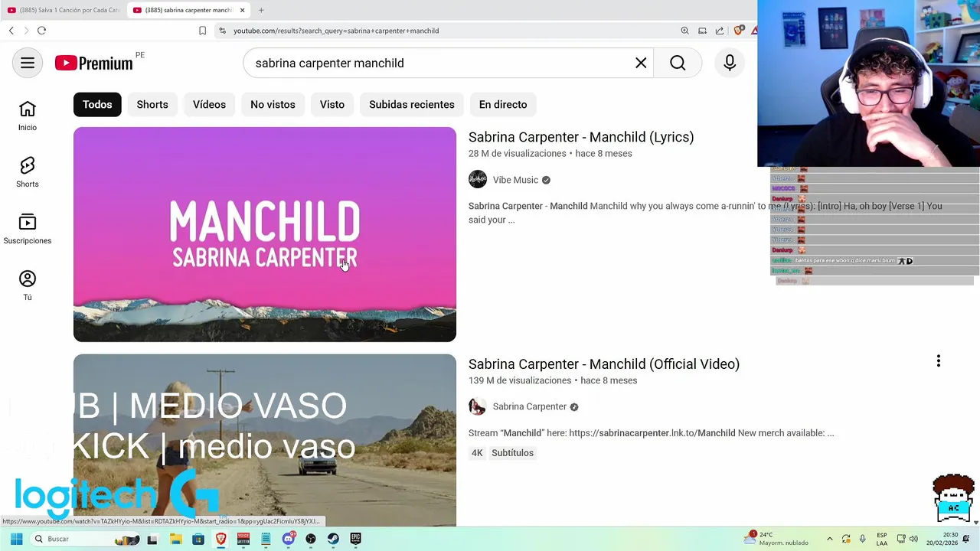Image resolution: width=980 pixels, height=551 pixels.
Task: Open the clock showing 20:30
Action: pyautogui.click(x=942, y=539)
